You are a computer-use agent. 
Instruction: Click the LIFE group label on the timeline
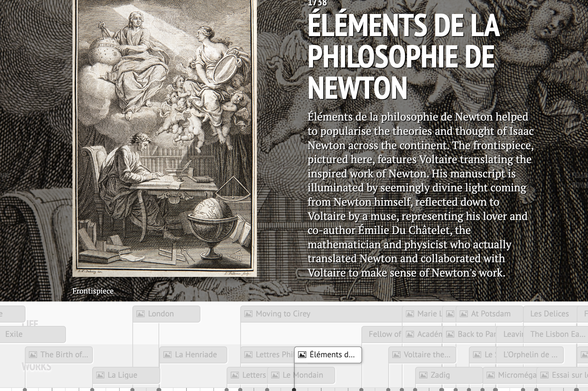[x=30, y=324]
